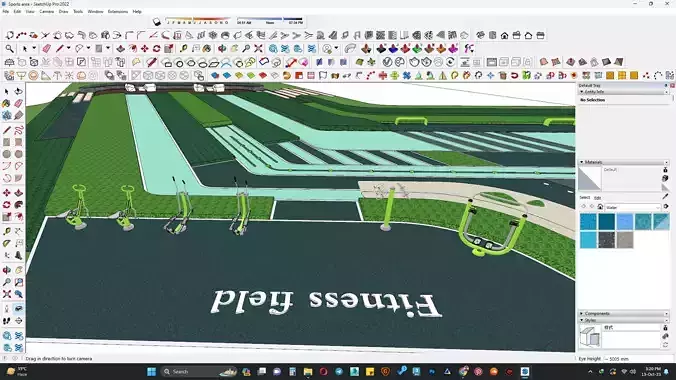The image size is (676, 380).
Task: Toggle the active Look Around tool
Action: 19,309
